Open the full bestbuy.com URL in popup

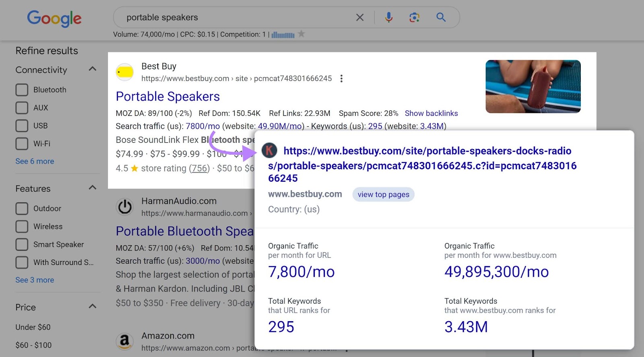[x=423, y=164]
